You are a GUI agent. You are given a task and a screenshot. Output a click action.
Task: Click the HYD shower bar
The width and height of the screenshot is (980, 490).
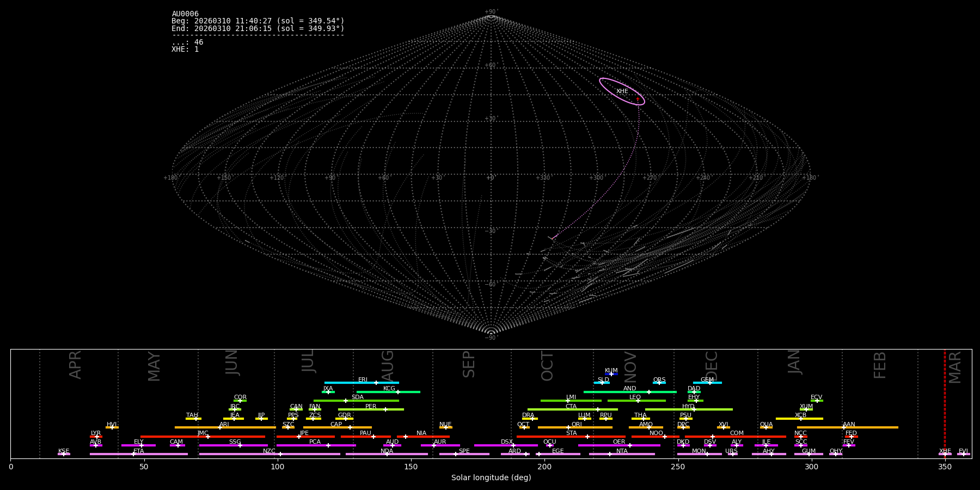689,409
